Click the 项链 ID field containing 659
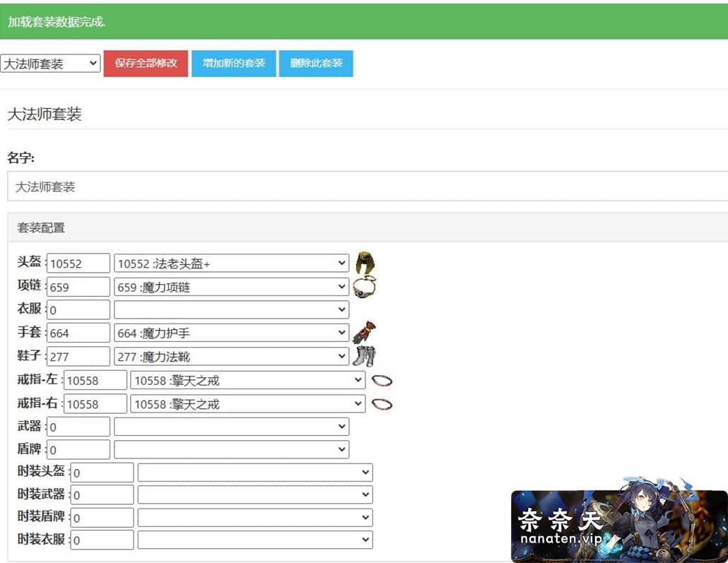728x563 pixels. pos(78,287)
